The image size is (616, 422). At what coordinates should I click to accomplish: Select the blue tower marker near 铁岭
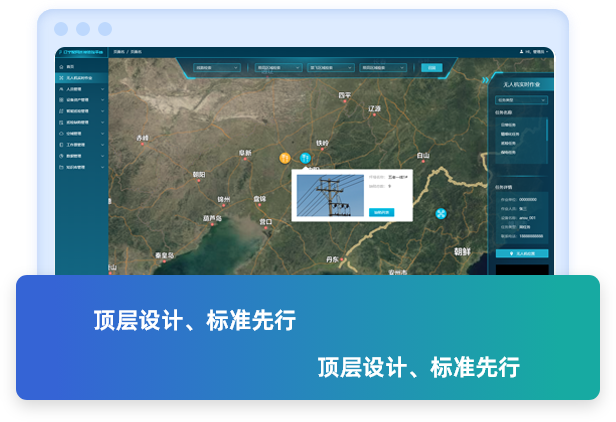[306, 158]
